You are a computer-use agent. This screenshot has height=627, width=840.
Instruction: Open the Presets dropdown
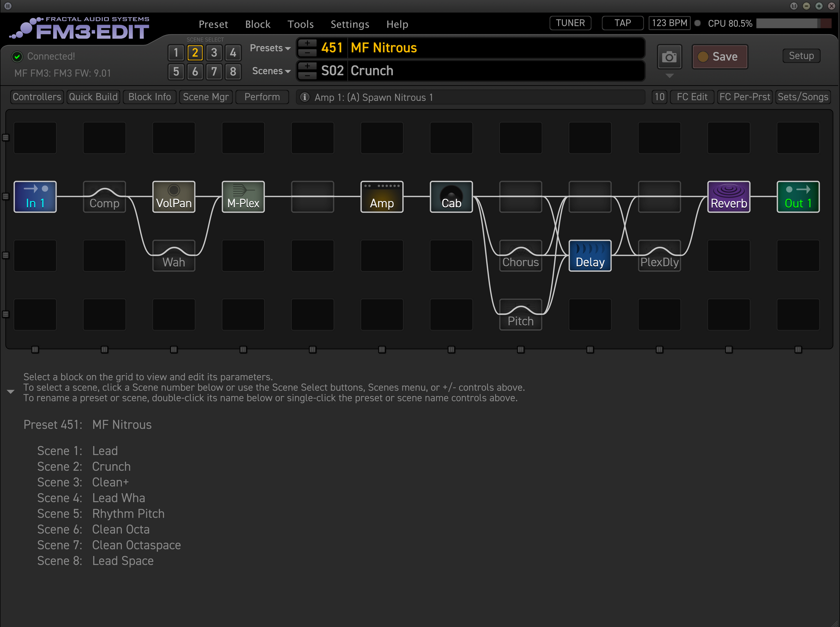click(270, 48)
